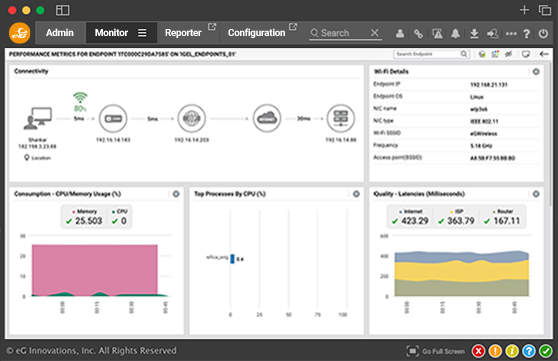
Task: Click the orange major alert status icon
Action: pos(495,351)
